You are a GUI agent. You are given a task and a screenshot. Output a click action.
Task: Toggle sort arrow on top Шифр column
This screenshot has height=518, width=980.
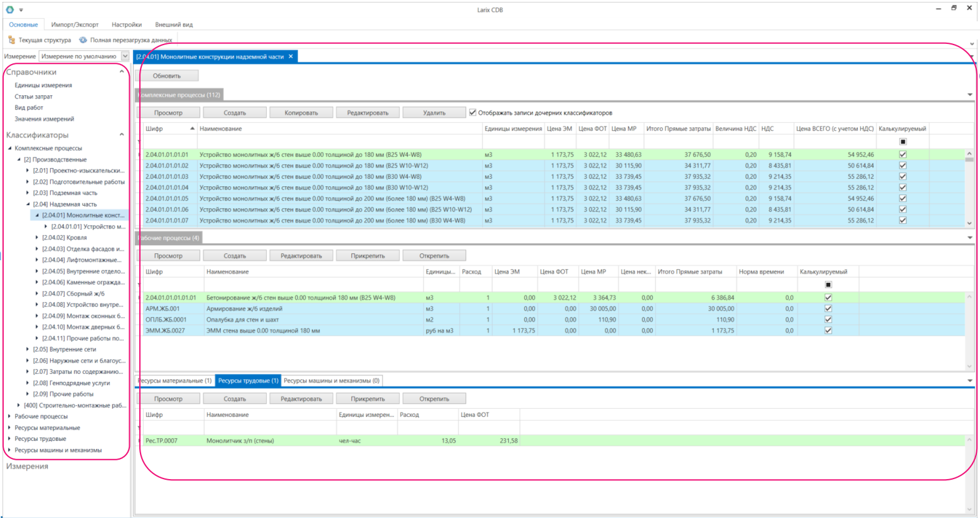pyautogui.click(x=192, y=129)
